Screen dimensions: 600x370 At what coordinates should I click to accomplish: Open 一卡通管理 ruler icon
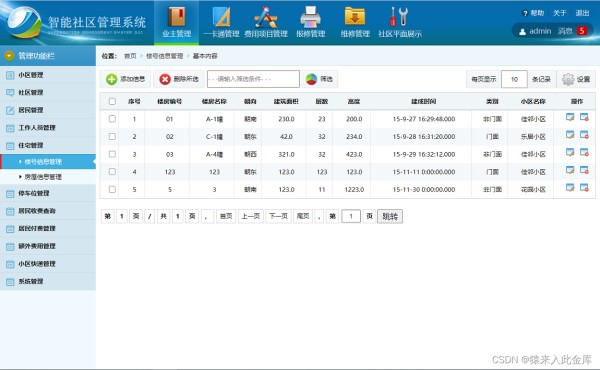221,18
